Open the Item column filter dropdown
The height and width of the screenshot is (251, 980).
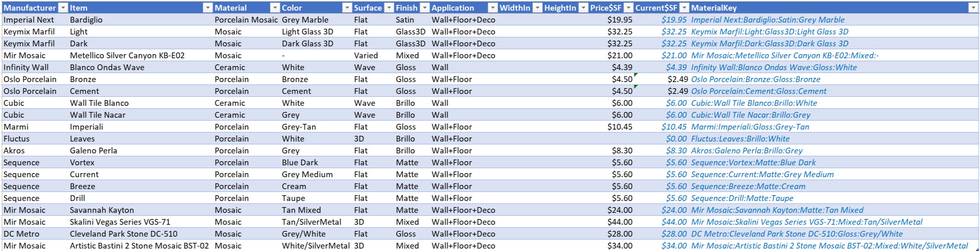pyautogui.click(x=208, y=8)
